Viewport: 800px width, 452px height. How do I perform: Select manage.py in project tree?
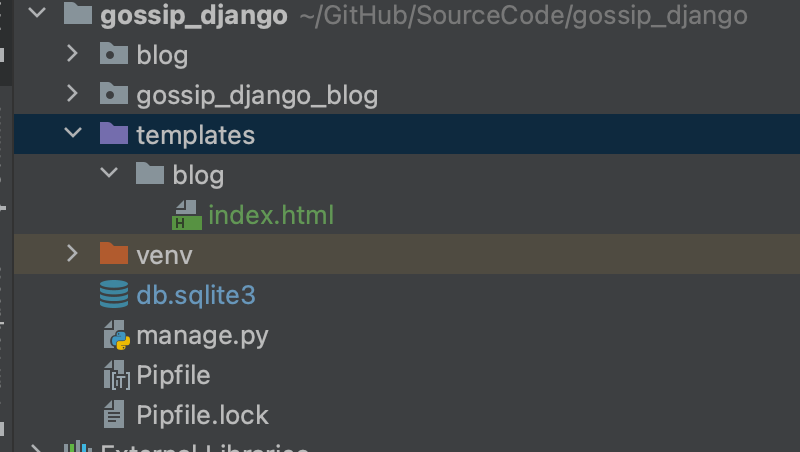(202, 336)
